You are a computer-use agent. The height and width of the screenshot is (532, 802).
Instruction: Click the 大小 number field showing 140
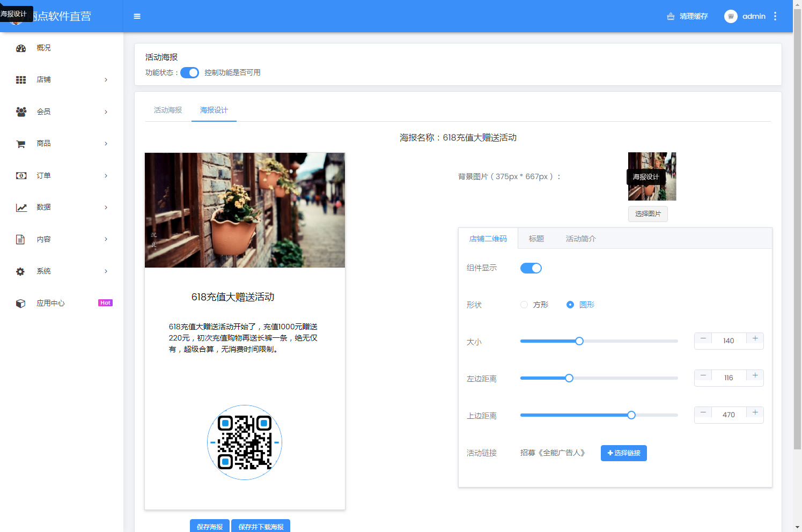click(729, 341)
